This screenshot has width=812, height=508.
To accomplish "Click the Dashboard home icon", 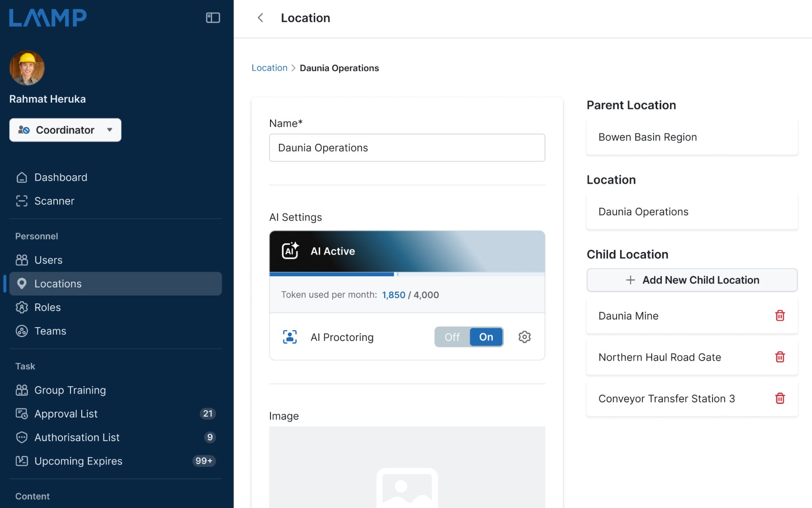I will (x=22, y=177).
